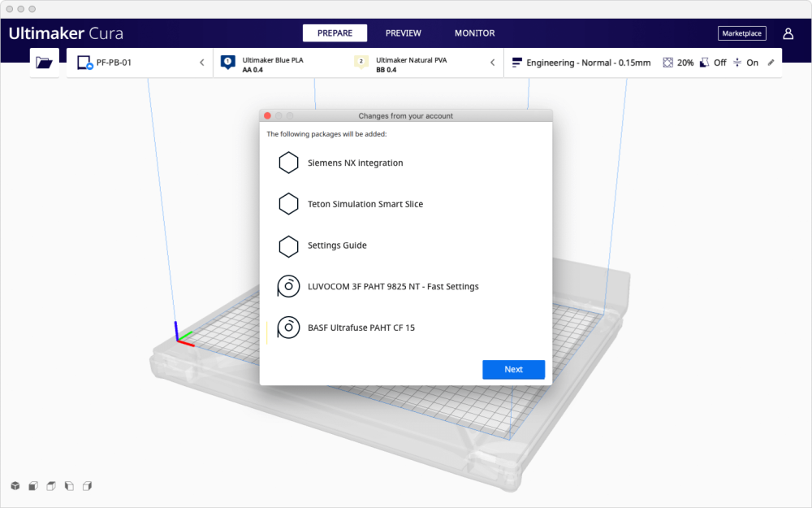Click the adhesion On value
This screenshot has width=812, height=508.
tap(753, 63)
